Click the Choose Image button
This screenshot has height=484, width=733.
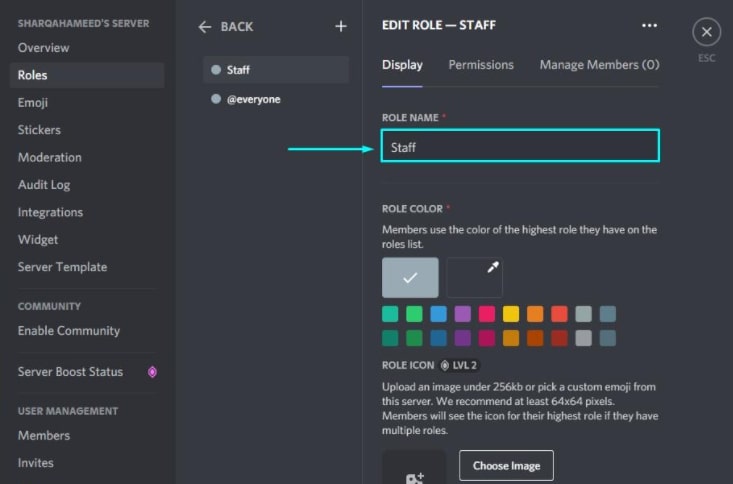coord(506,466)
